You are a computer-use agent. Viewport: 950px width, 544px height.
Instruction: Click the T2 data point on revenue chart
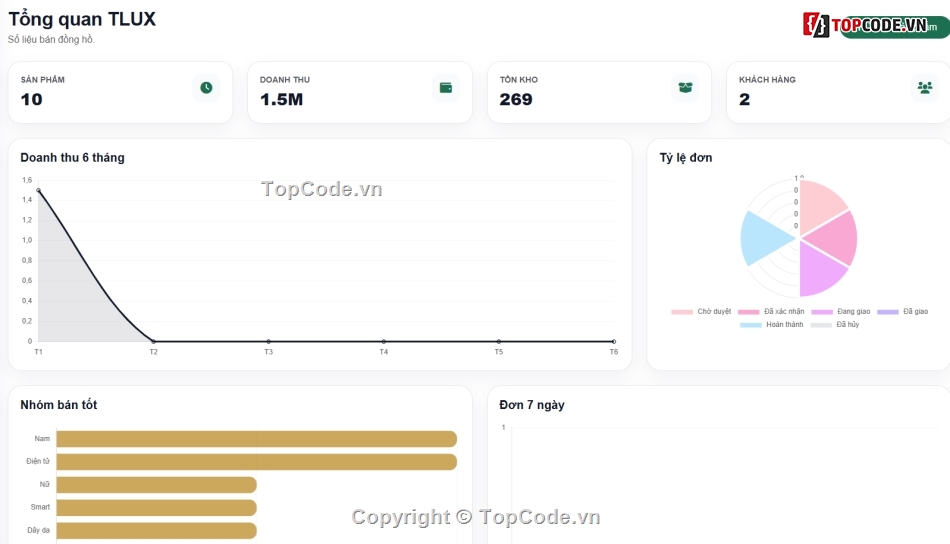point(153,342)
